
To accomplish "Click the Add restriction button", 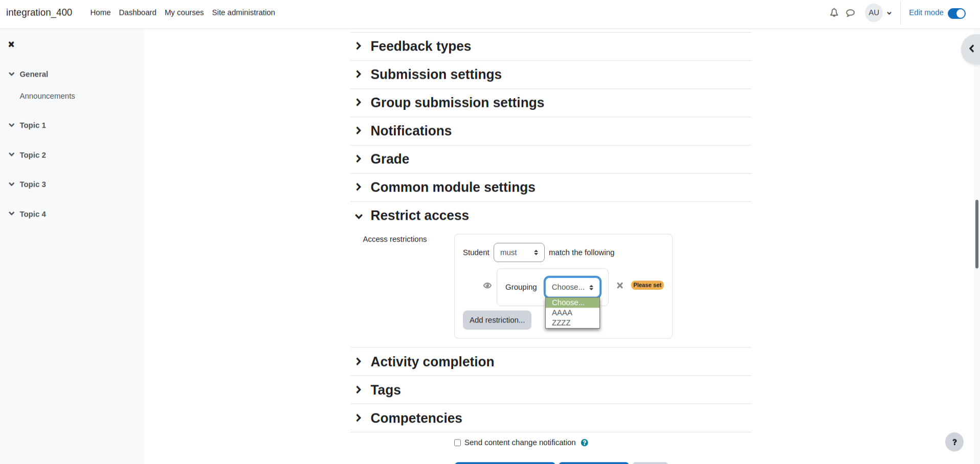I will tap(497, 320).
